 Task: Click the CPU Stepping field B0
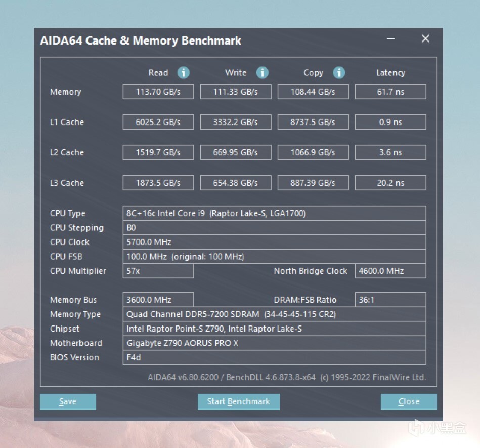(x=274, y=228)
